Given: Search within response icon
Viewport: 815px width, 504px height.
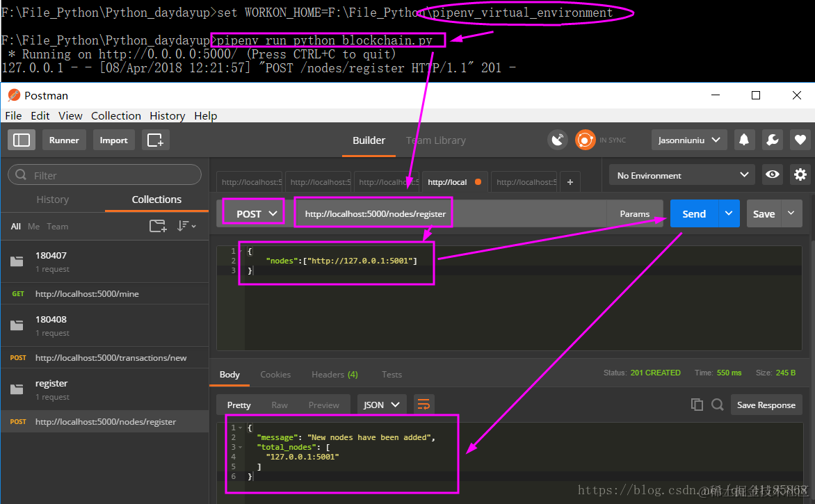Looking at the screenshot, I should (x=717, y=404).
